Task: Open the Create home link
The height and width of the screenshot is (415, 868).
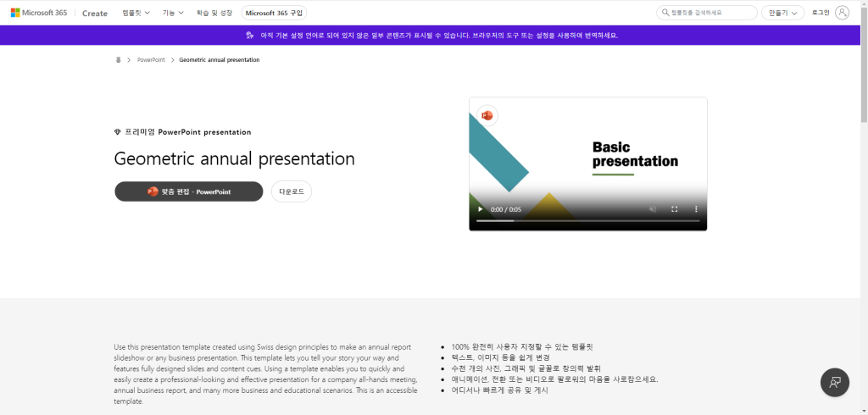Action: point(95,14)
